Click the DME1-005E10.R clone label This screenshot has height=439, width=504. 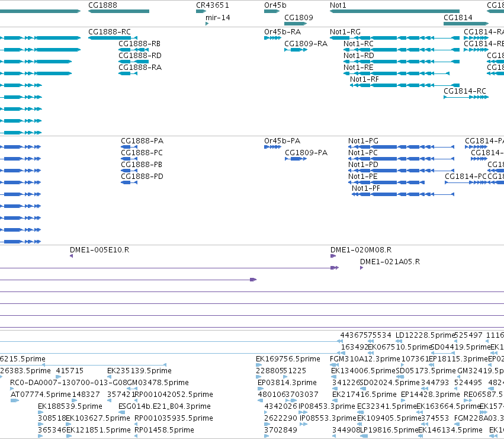99,250
